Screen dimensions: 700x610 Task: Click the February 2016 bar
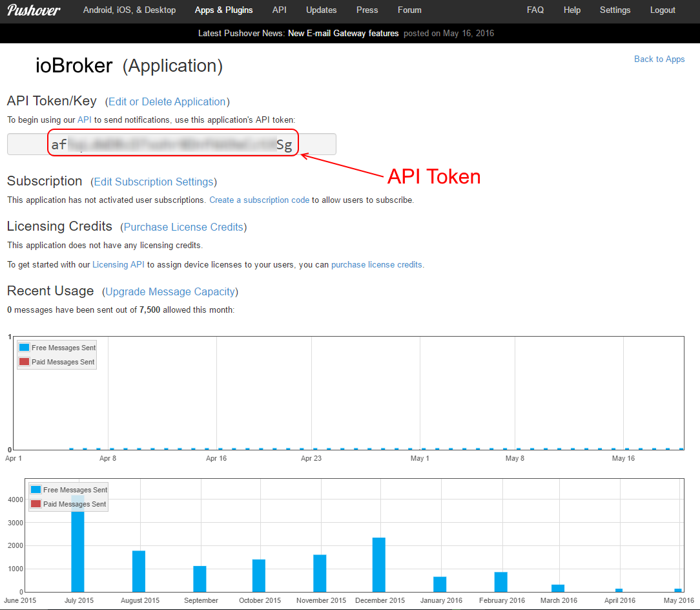(x=501, y=582)
